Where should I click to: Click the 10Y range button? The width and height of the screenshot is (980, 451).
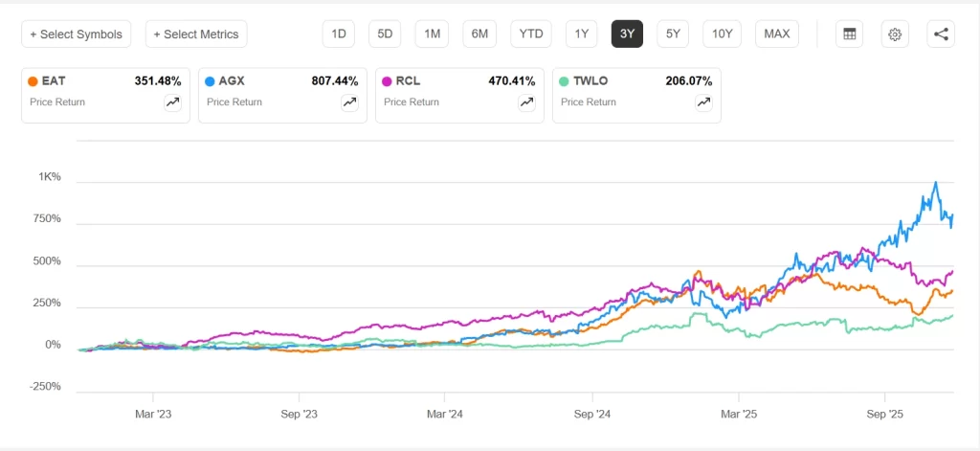coord(723,34)
